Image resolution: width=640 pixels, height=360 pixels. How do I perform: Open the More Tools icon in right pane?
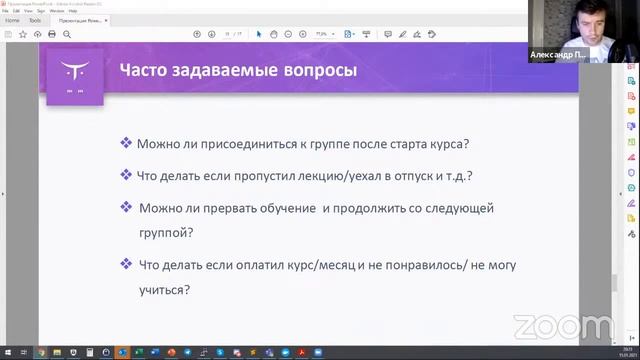coord(631,234)
